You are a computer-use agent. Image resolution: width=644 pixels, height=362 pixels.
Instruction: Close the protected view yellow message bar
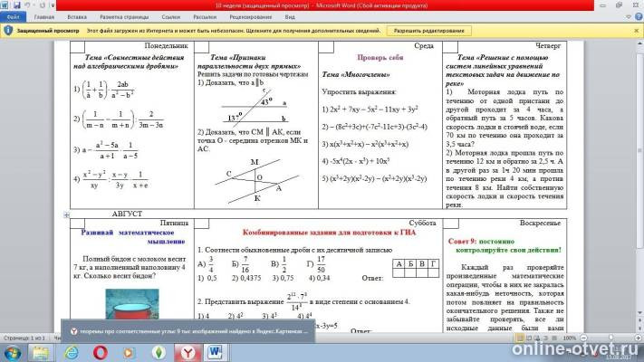pos(636,31)
